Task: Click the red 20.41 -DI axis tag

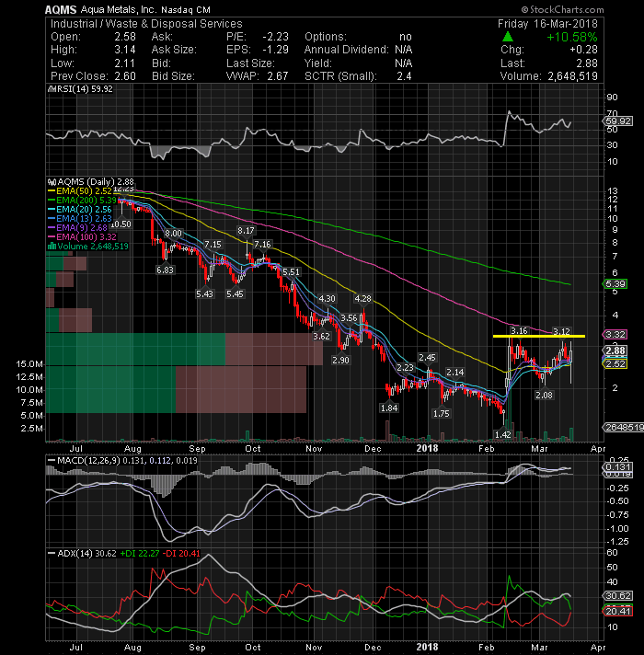Action: point(617,612)
